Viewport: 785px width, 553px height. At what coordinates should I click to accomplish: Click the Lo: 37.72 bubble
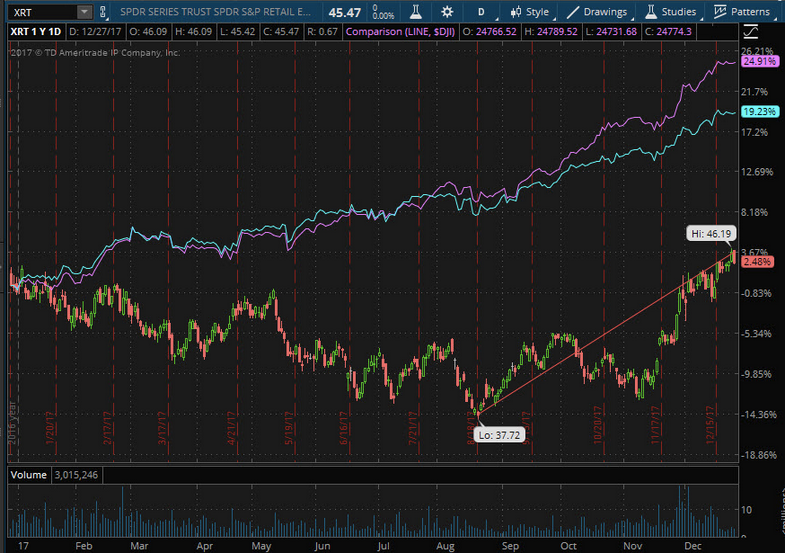500,435
